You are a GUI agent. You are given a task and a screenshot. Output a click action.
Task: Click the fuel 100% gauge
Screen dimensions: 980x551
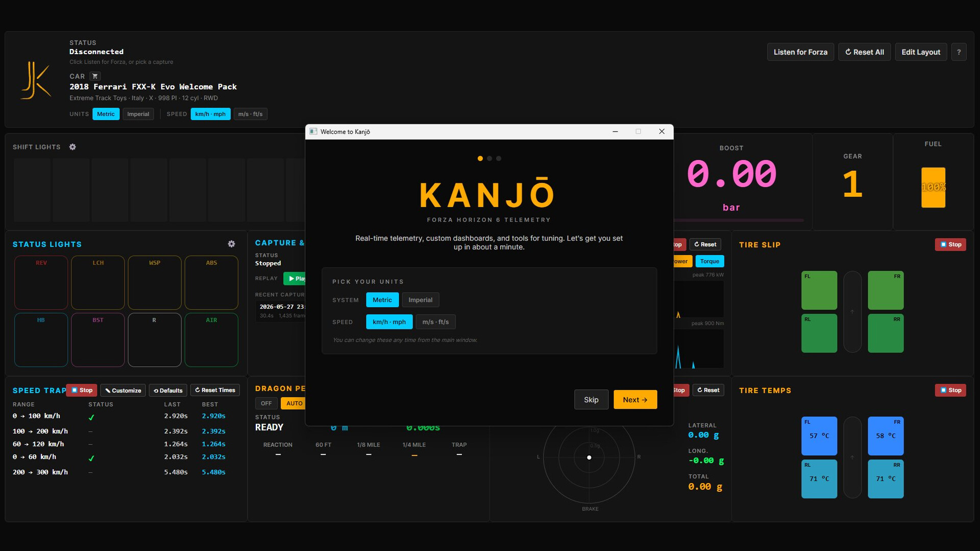pos(933,187)
